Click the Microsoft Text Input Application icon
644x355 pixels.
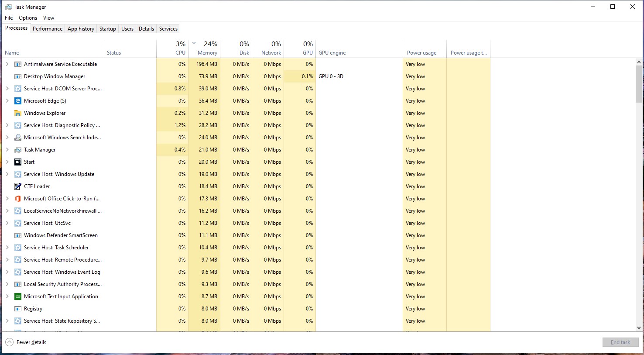(18, 296)
